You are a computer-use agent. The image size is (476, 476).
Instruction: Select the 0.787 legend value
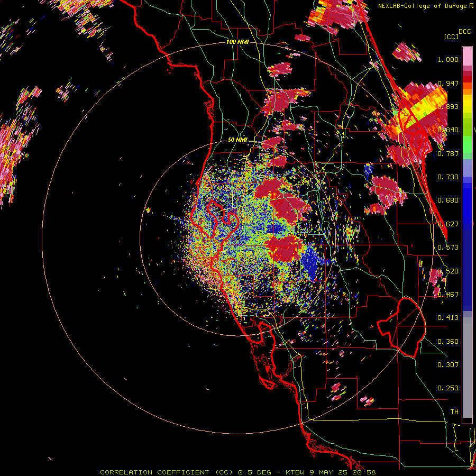pos(448,153)
